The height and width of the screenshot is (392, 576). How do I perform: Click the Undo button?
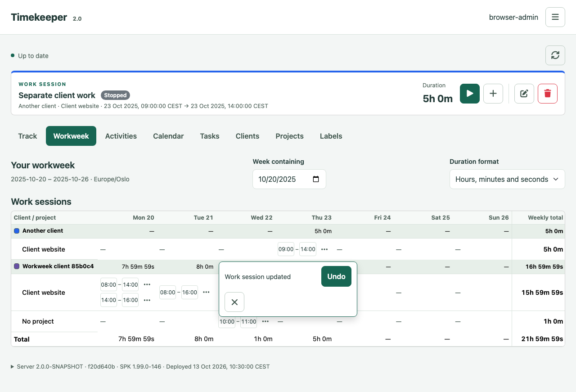point(336,276)
